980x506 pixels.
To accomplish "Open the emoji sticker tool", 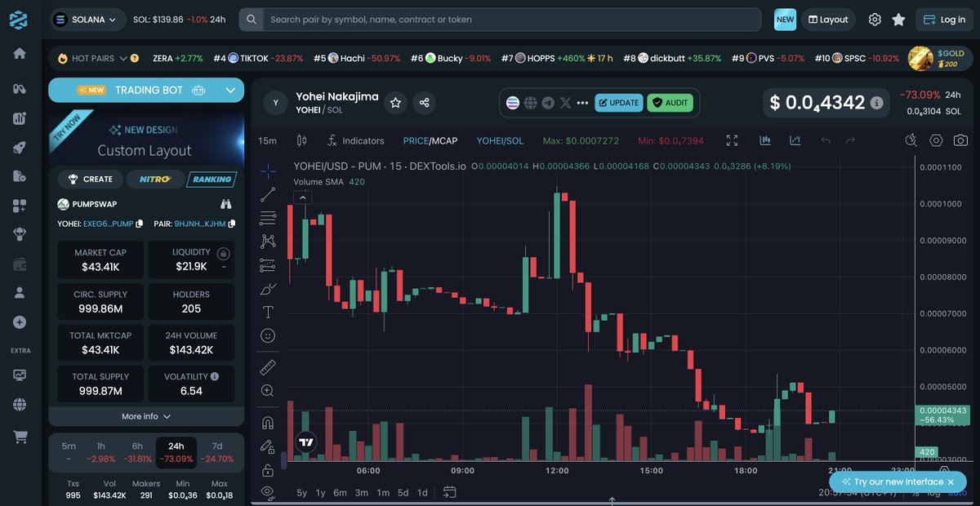I will click(268, 335).
